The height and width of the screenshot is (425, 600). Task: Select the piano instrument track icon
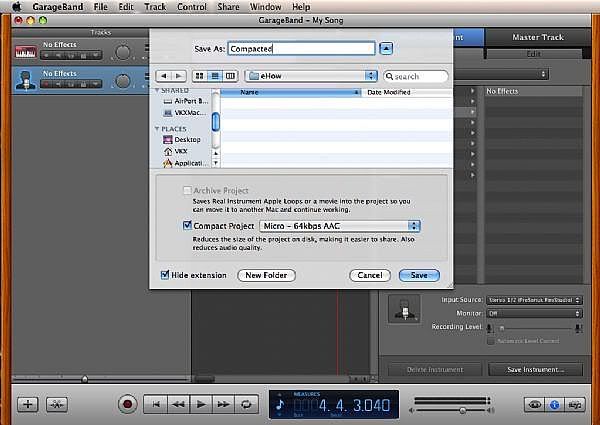(26, 52)
